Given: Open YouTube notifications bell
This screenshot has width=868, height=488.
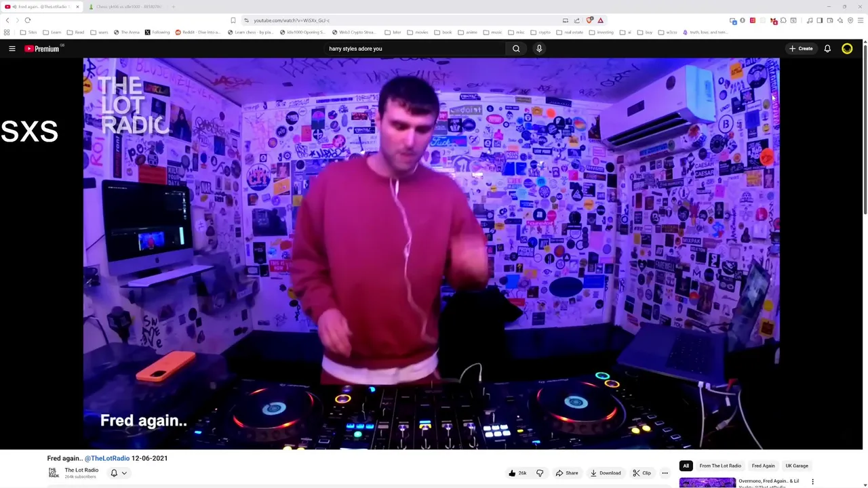Looking at the screenshot, I should click(827, 49).
